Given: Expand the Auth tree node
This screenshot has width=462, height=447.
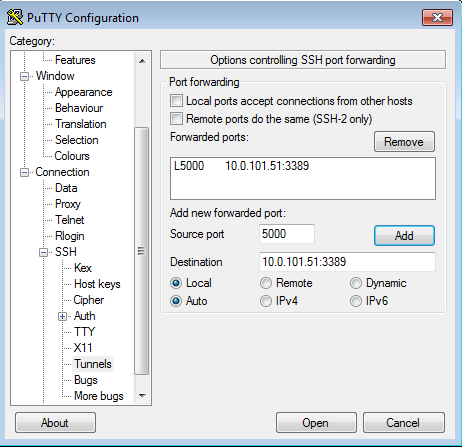Looking at the screenshot, I should (62, 317).
